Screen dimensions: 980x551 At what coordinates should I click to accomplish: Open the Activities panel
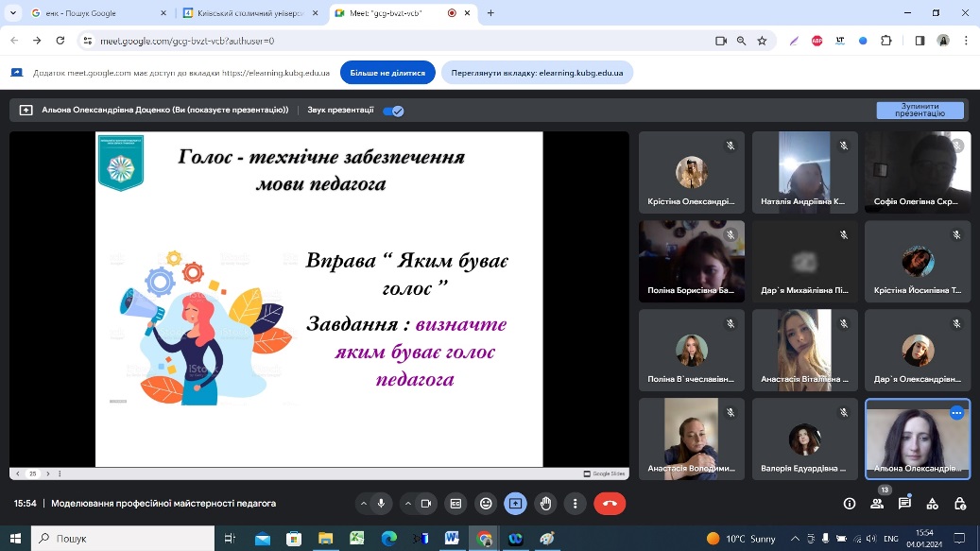tap(933, 504)
